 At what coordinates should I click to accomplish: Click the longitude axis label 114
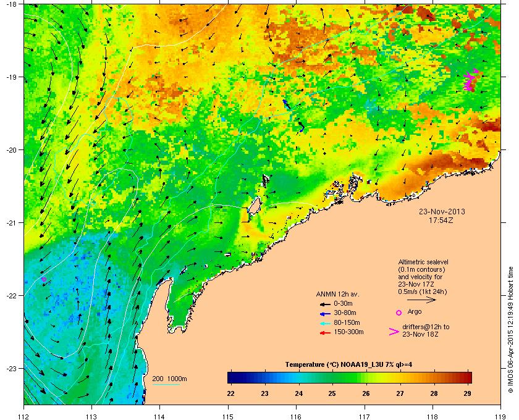tap(159, 417)
